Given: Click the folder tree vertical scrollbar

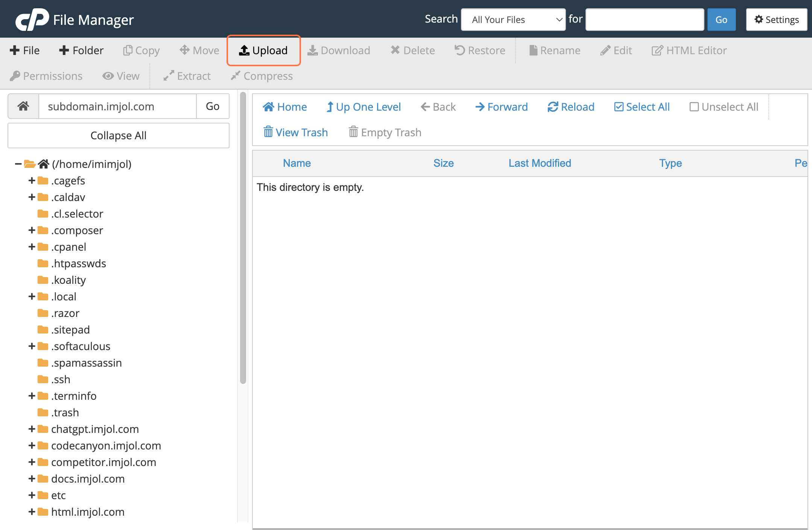Looking at the screenshot, I should pos(243,238).
